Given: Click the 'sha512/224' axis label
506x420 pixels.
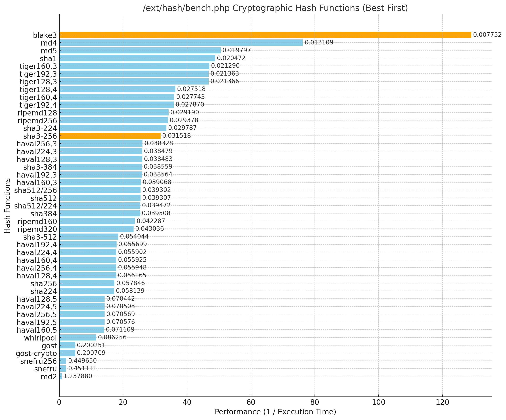Looking at the screenshot, I should click(x=36, y=206).
